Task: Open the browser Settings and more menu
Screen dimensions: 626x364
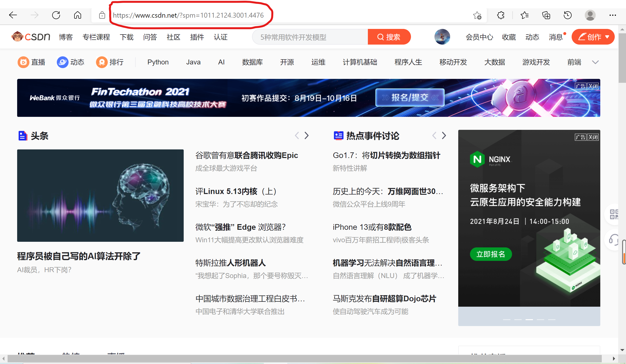Action: pos(613,15)
